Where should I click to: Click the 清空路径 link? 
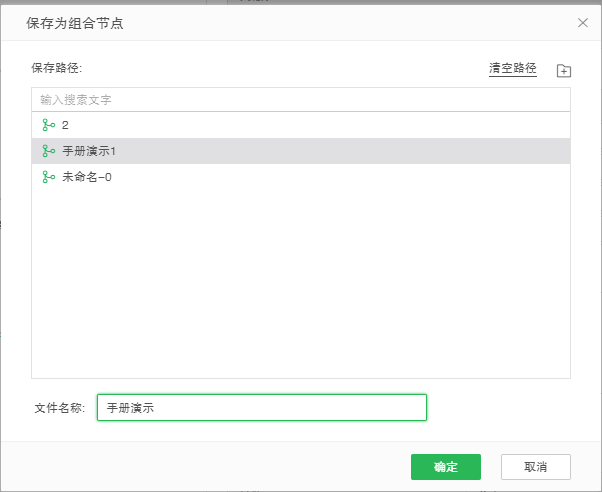point(512,69)
